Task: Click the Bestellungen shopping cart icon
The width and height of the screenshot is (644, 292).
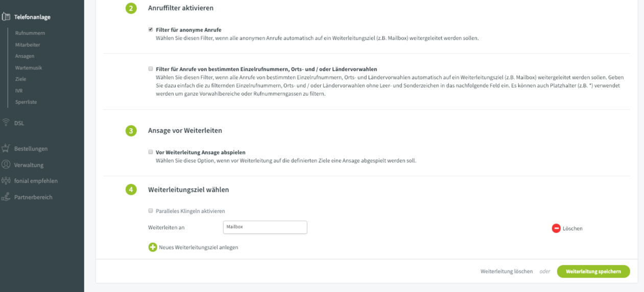Action: pos(6,149)
